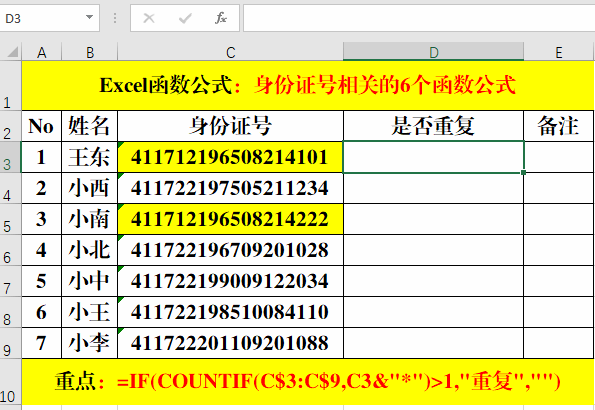Select row 3 header
The height and width of the screenshot is (410, 595).
(11, 157)
